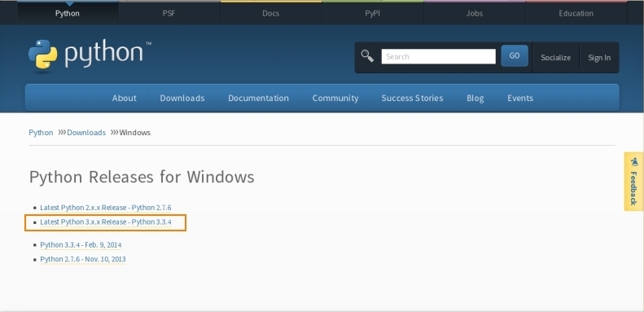644x312 pixels.
Task: Click the Windows breadcrumb text
Action: pos(134,132)
